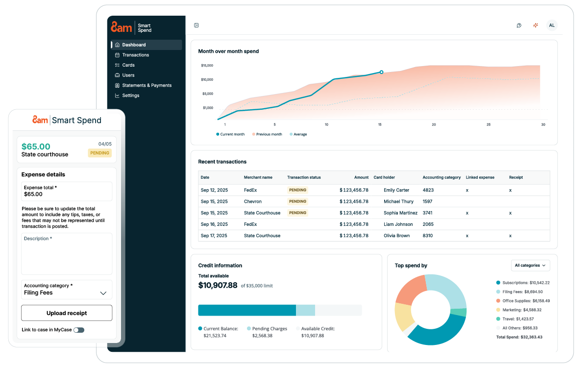Click the Users icon in the navigation
This screenshot has height=368, width=588.
pyautogui.click(x=117, y=75)
